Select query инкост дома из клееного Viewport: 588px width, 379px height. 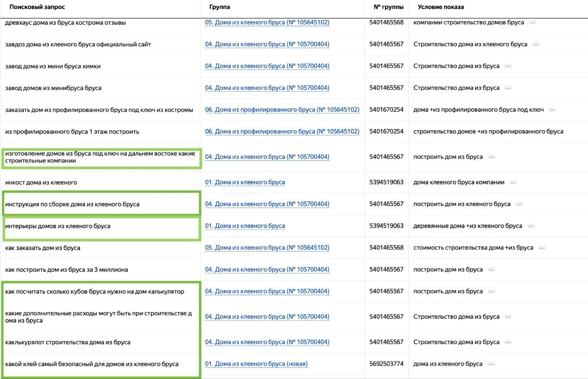pos(41,182)
